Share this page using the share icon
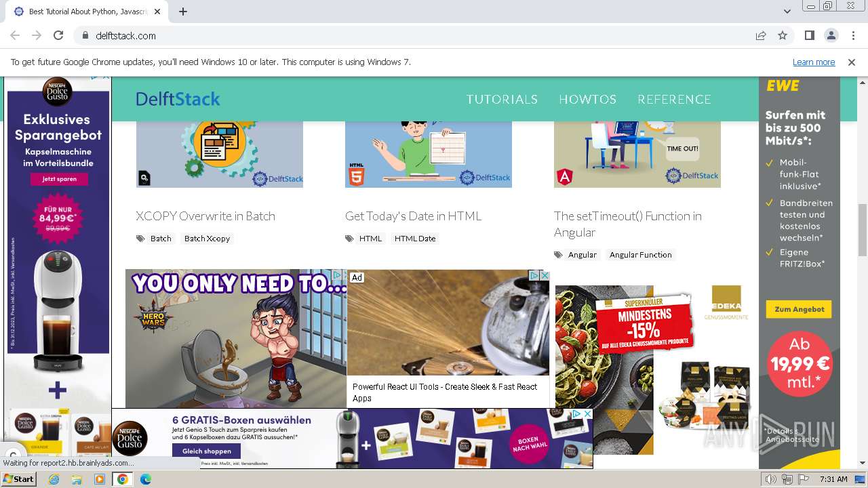The image size is (868, 488). [x=761, y=35]
